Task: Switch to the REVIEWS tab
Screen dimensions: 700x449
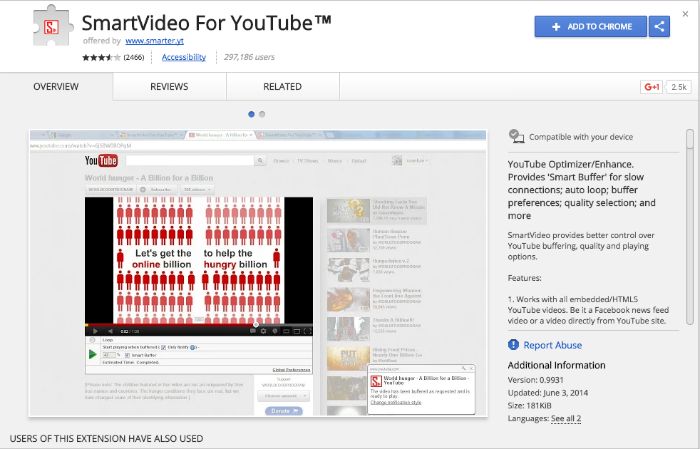Action: pos(169,87)
